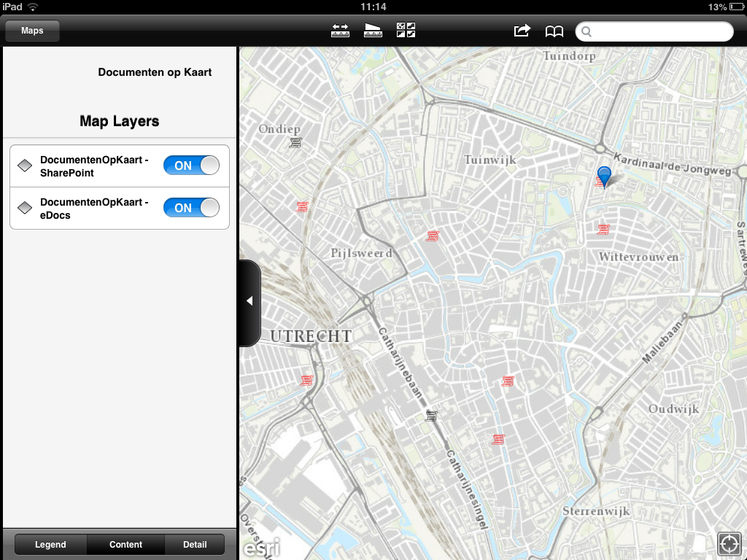This screenshot has width=747, height=560.
Task: Click the diamond icon beside the eDocs layer
Action: pos(25,208)
